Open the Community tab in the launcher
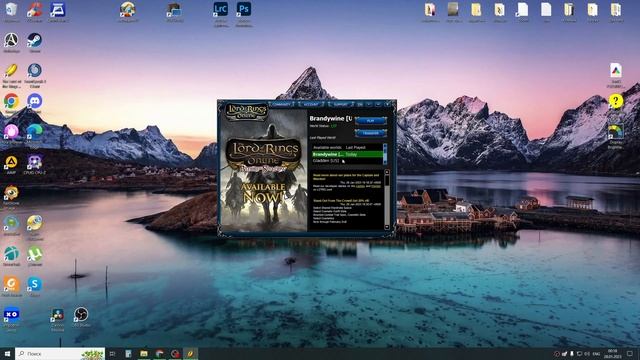The image size is (640, 360). pos(281,104)
